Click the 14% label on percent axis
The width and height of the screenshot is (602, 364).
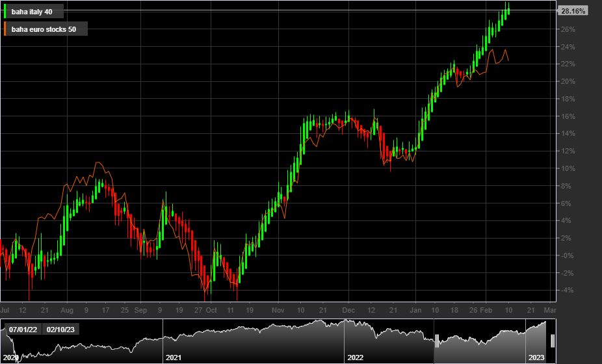(568, 134)
